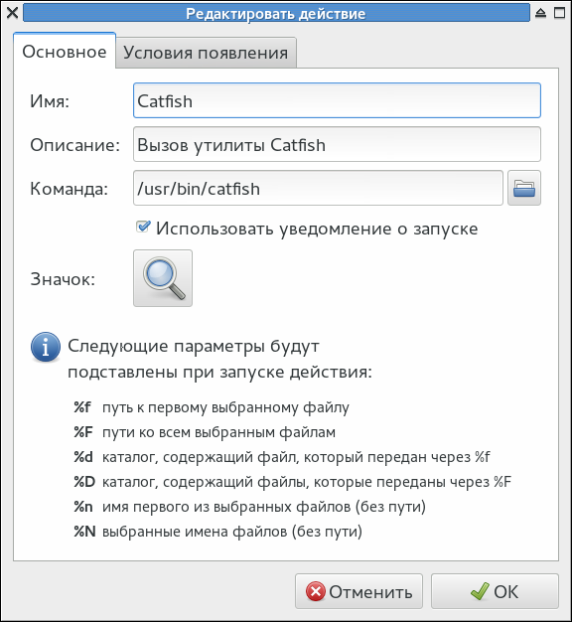Viewport: 572px width, 622px height.
Task: Toggle the startup notification checkbox
Action: 142,227
